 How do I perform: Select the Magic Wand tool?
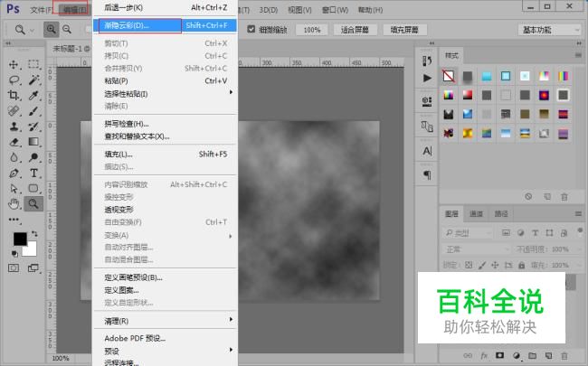click(33, 80)
